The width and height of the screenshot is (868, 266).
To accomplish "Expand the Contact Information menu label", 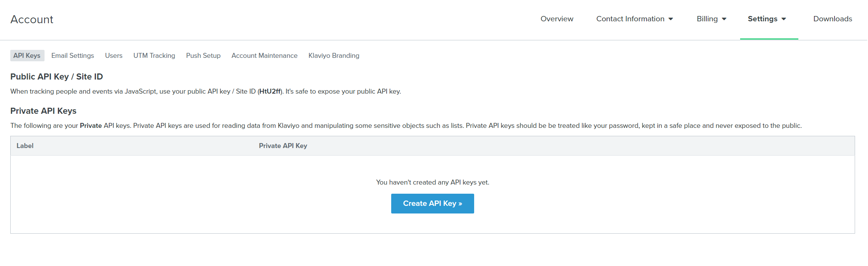I will pyautogui.click(x=630, y=19).
